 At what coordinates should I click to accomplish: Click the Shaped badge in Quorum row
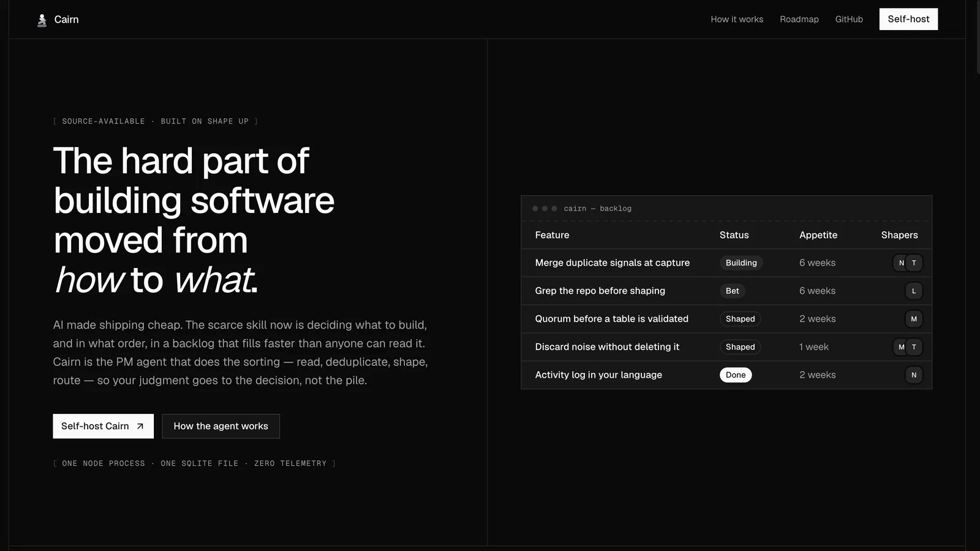click(740, 319)
